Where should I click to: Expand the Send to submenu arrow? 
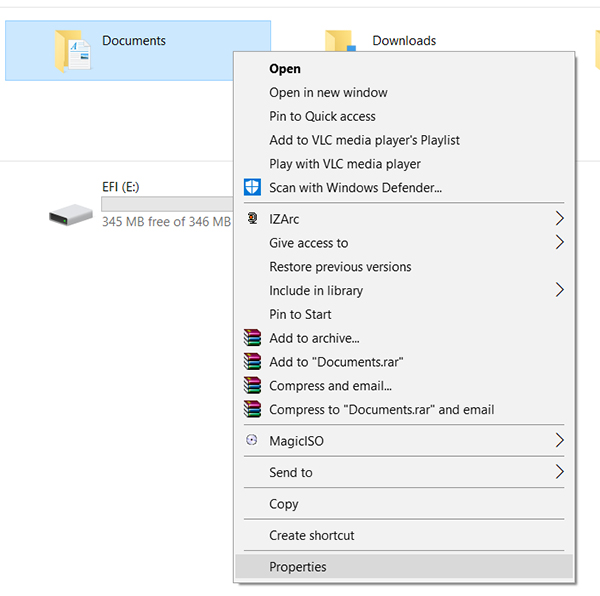tap(559, 472)
